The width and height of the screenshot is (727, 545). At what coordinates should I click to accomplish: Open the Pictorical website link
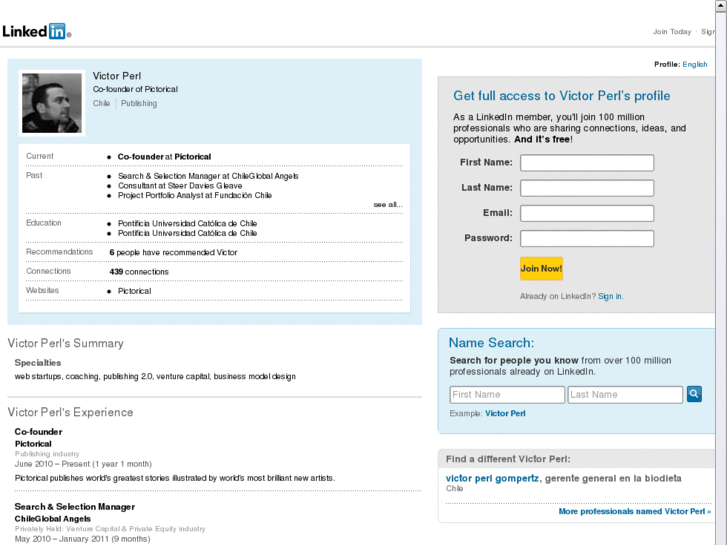pos(134,291)
